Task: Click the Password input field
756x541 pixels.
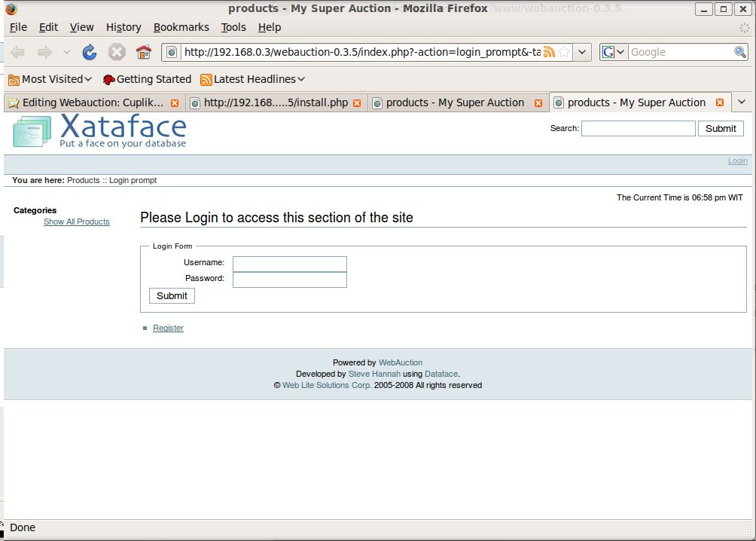Action: [289, 279]
